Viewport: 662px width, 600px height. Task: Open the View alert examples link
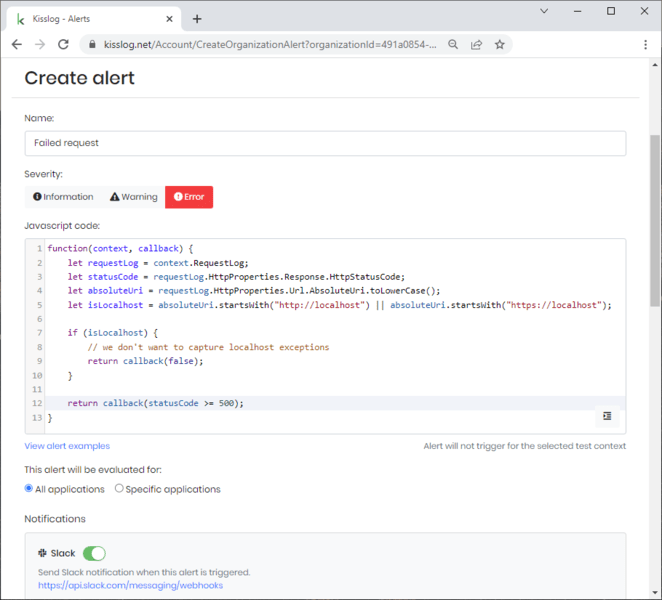click(67, 446)
